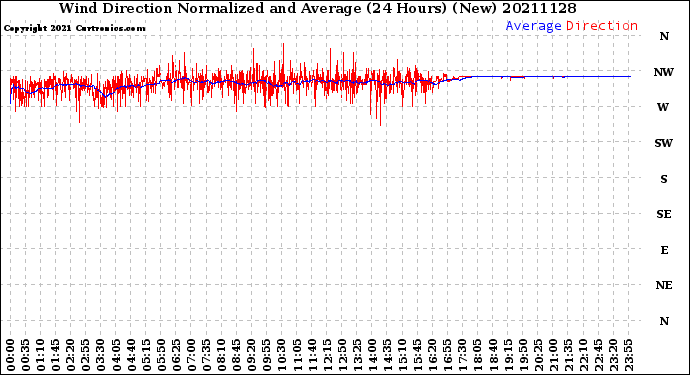Click the 'E' y-axis label
Image resolution: width=690 pixels, height=375 pixels.
pyautogui.click(x=664, y=250)
